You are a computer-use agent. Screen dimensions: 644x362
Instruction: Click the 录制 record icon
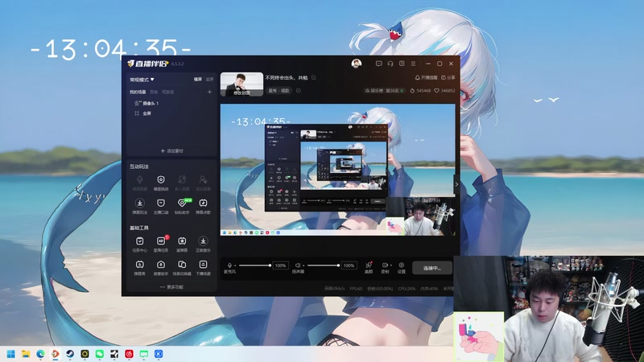(385, 265)
